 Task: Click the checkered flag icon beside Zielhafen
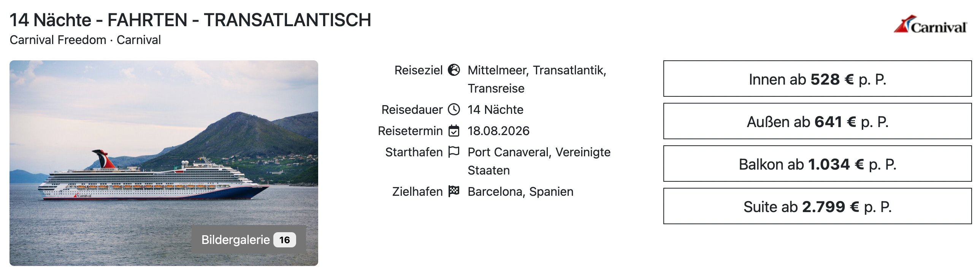pyautogui.click(x=454, y=191)
